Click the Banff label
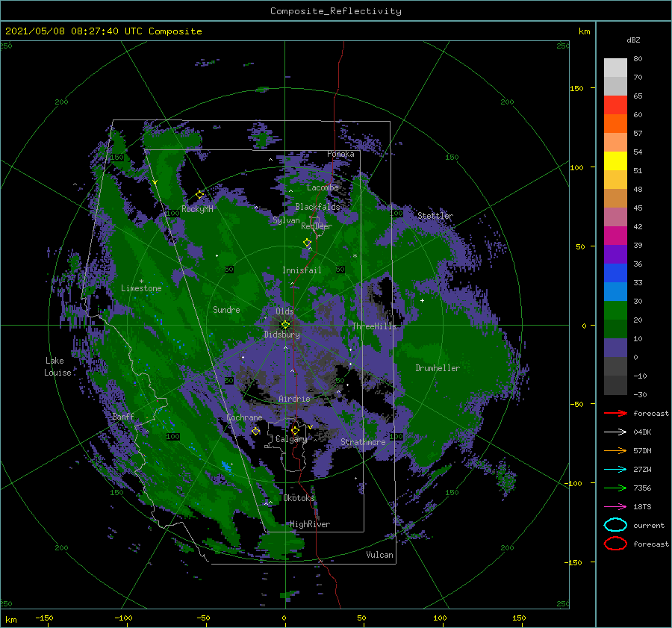Screen dimensions: 672x628 (x=123, y=416)
